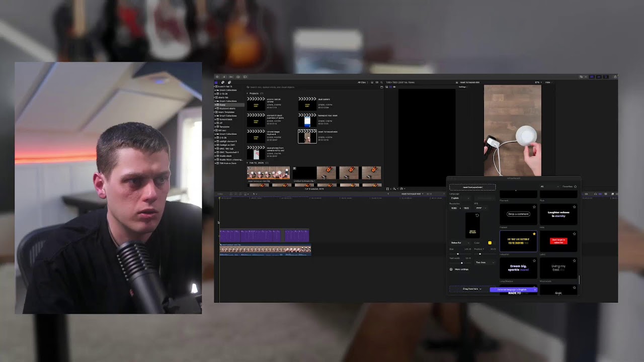
Task: Show Titles and Generators sidebar icon
Action: click(x=229, y=82)
